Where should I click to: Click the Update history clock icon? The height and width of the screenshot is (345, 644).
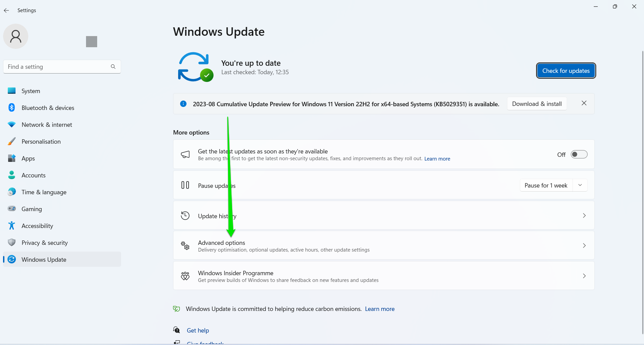(x=185, y=215)
